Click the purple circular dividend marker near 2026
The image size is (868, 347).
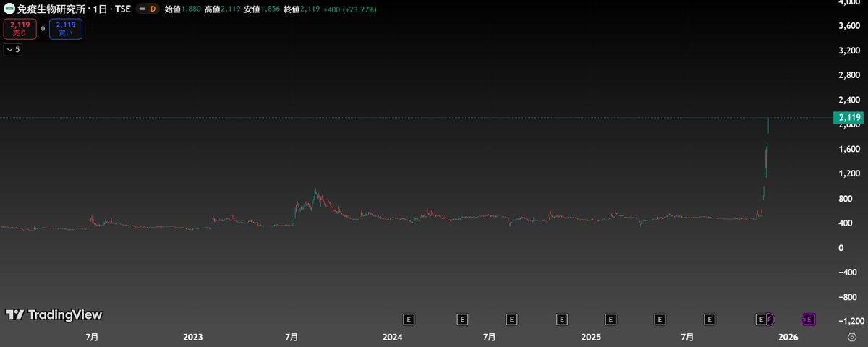(770, 318)
